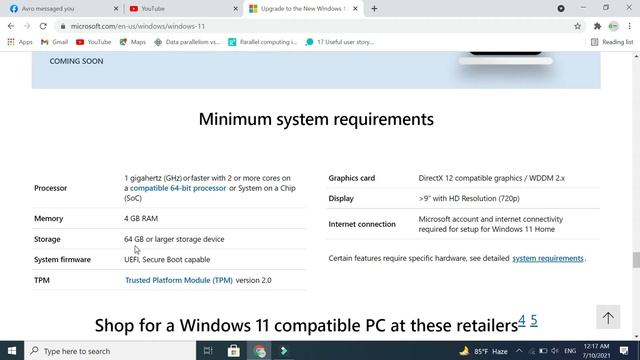Open the Chrome three-dot menu
The width and height of the screenshot is (640, 360).
(629, 26)
